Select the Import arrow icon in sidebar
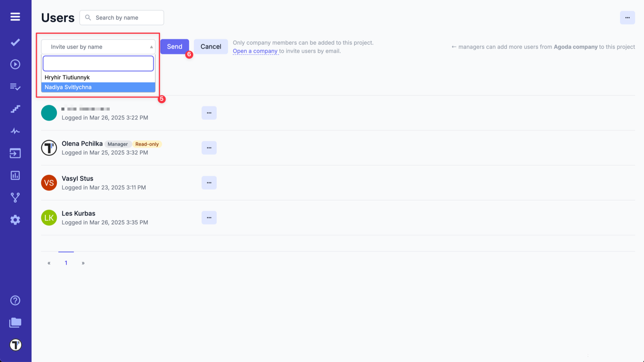 (15, 153)
